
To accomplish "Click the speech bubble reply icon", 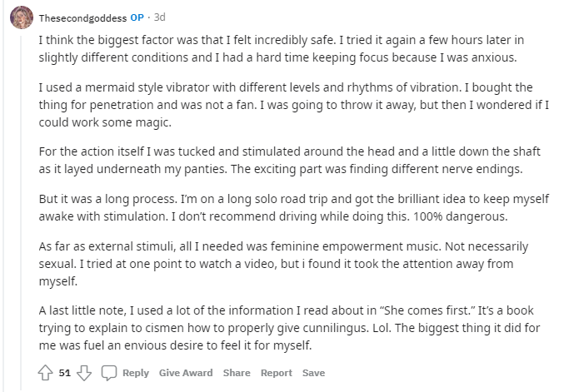I will [109, 373].
